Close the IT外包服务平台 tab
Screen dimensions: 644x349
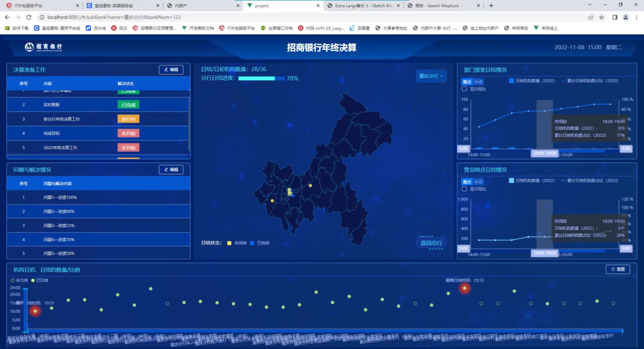[x=77, y=6]
